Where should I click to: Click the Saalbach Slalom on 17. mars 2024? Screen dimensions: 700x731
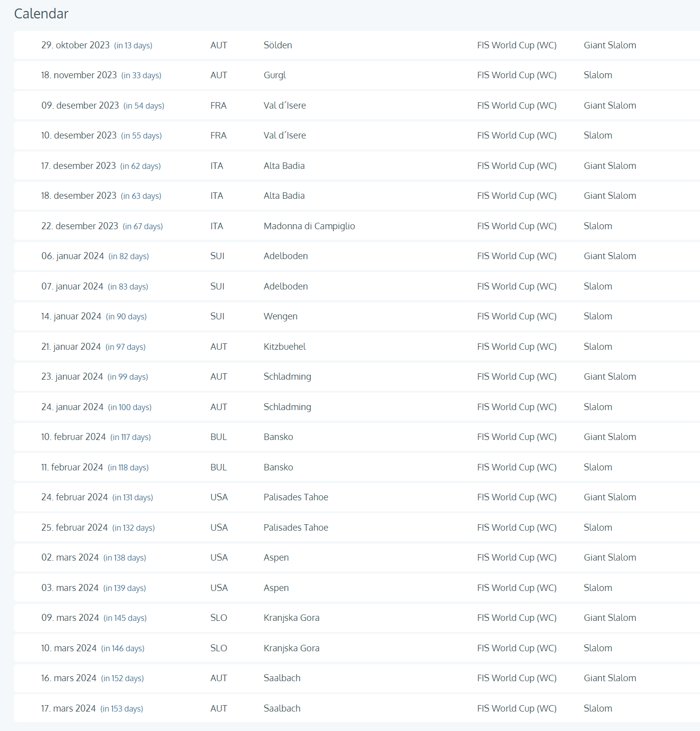(357, 709)
